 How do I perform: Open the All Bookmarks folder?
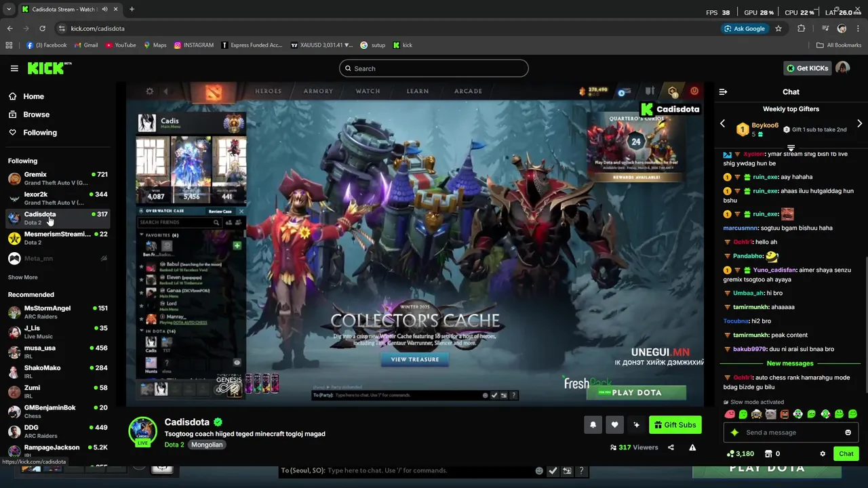coord(838,45)
